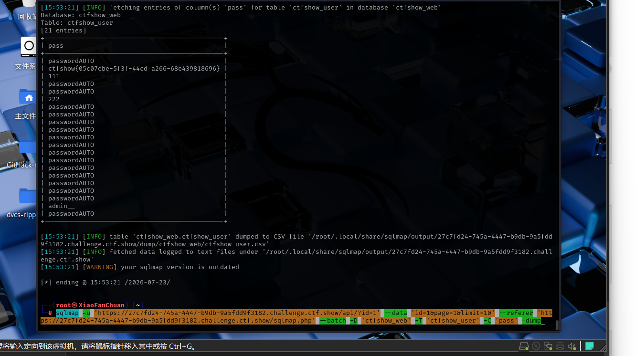644x356 pixels.
Task: Click the '111' password entry
Action: click(x=54, y=76)
